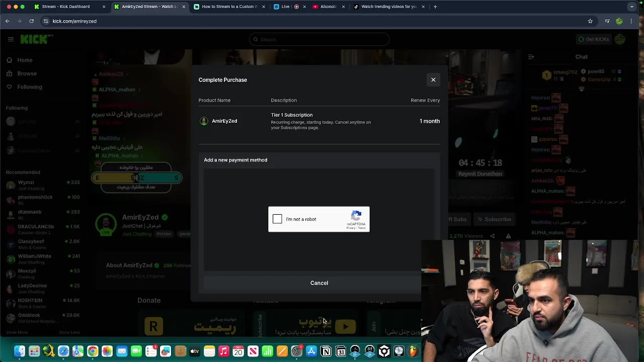Open Chrome media control icon
The width and height of the screenshot is (644, 362).
(607, 21)
